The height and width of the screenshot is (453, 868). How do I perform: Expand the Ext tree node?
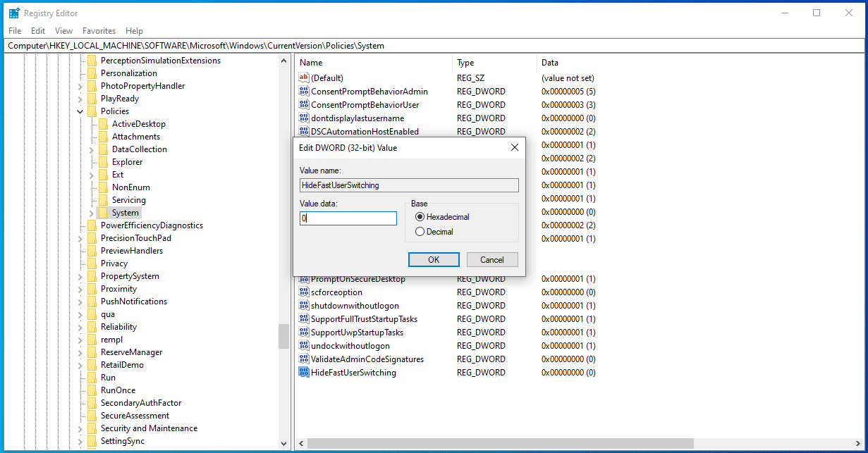(91, 175)
